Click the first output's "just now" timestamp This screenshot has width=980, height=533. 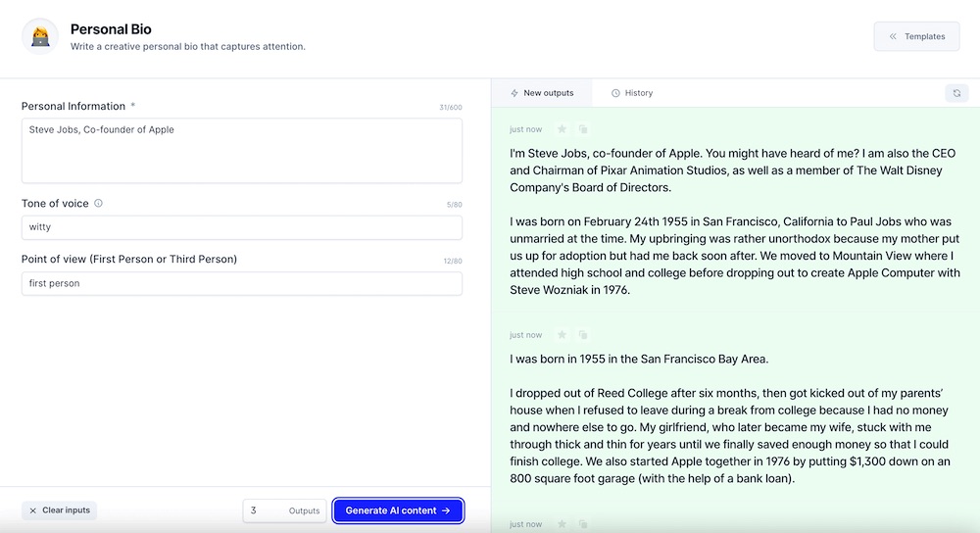pyautogui.click(x=525, y=129)
